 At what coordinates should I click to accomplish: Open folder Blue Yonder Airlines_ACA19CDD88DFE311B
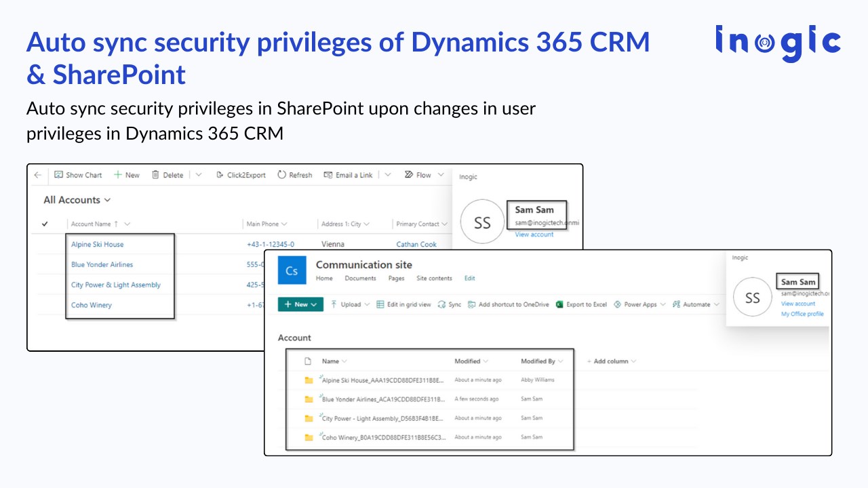click(x=384, y=399)
